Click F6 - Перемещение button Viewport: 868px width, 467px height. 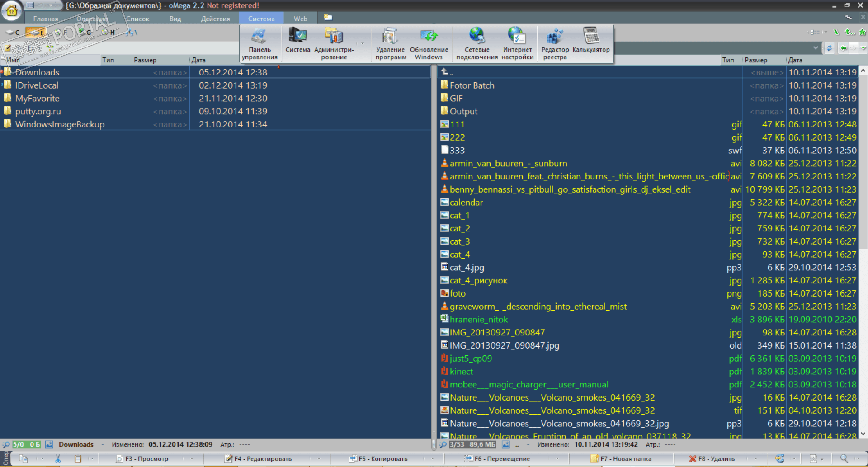point(497,459)
